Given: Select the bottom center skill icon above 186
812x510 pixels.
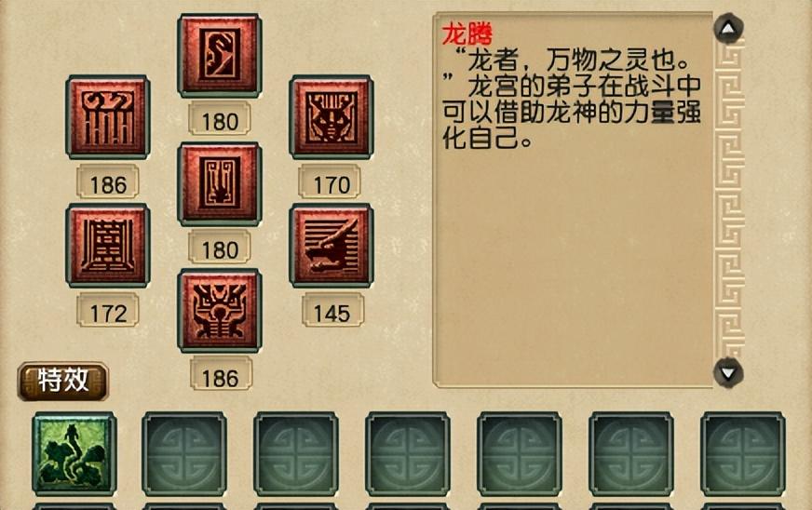Looking at the screenshot, I should click(x=220, y=311).
